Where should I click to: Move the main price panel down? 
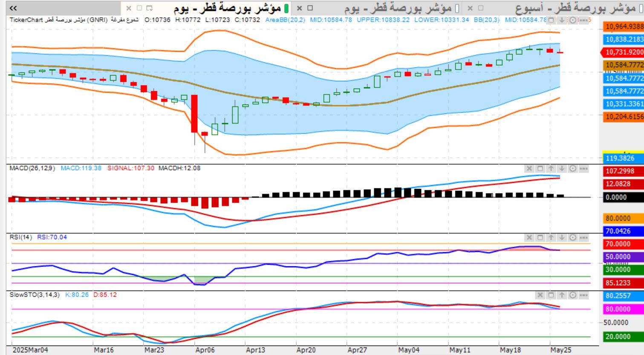tap(562, 20)
